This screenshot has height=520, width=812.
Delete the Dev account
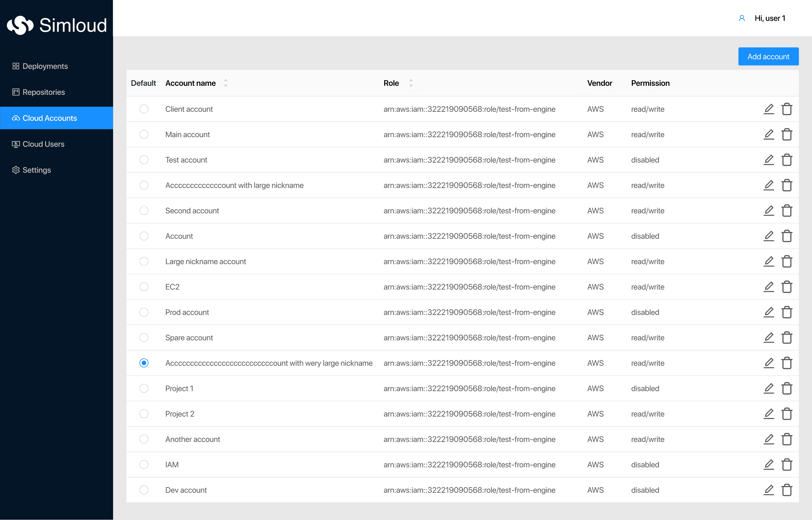click(x=787, y=490)
